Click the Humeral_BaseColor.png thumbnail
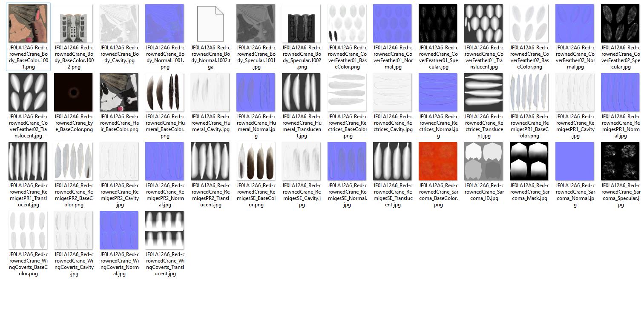Viewport: 644px width, 314px height. 165,92
